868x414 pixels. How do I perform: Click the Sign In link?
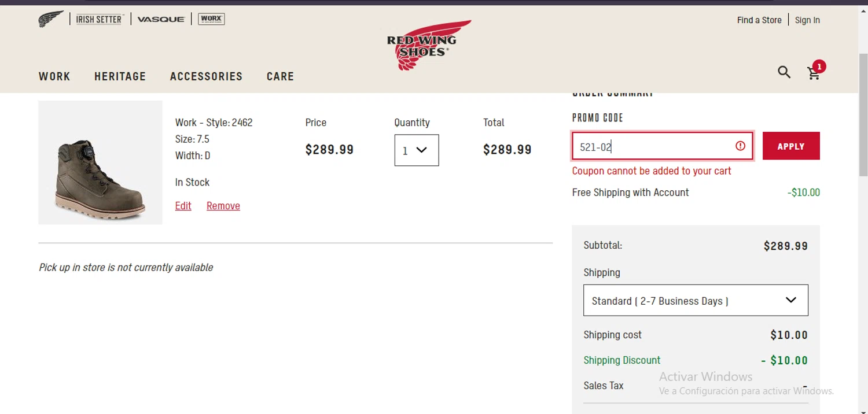[807, 20]
